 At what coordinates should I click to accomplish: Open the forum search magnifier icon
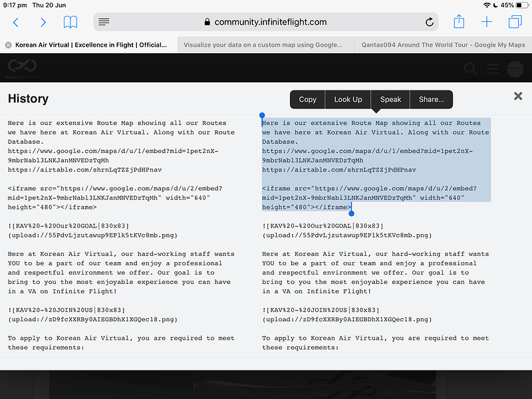coord(471,68)
